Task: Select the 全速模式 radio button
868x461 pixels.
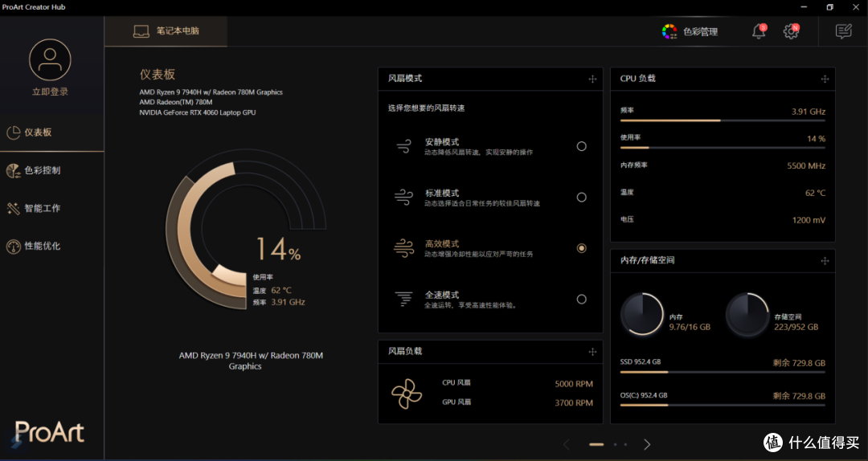Action: point(581,299)
